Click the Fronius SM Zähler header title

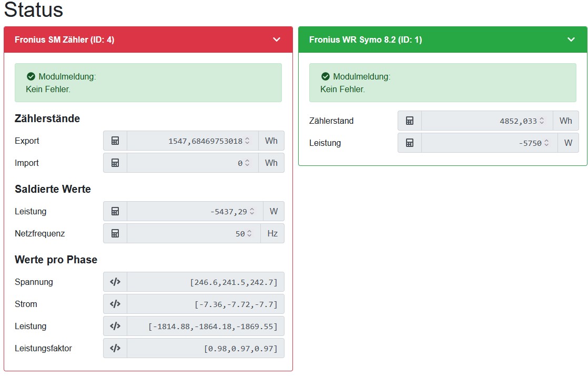click(65, 39)
